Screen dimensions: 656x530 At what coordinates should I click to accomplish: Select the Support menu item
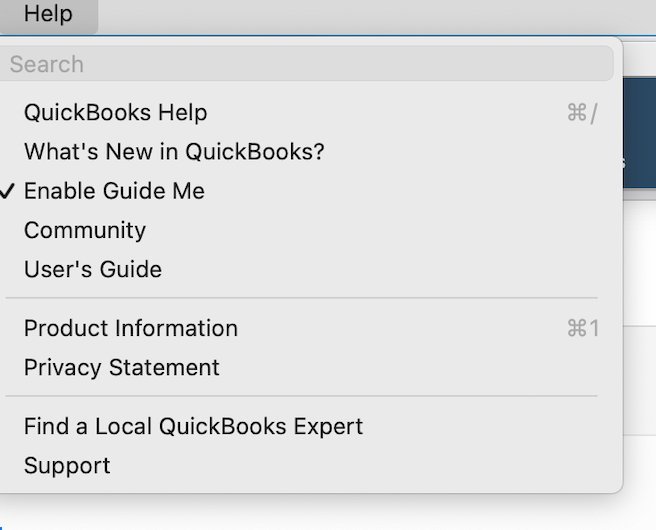coord(67,465)
